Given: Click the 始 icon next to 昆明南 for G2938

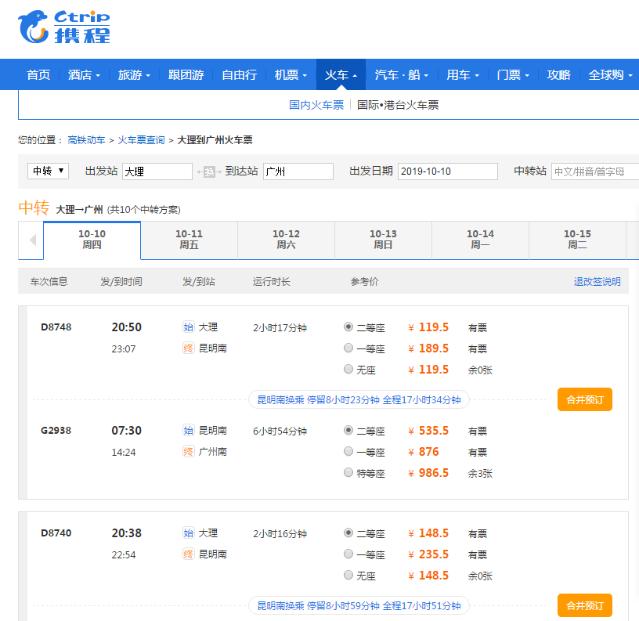Looking at the screenshot, I should (x=188, y=430).
